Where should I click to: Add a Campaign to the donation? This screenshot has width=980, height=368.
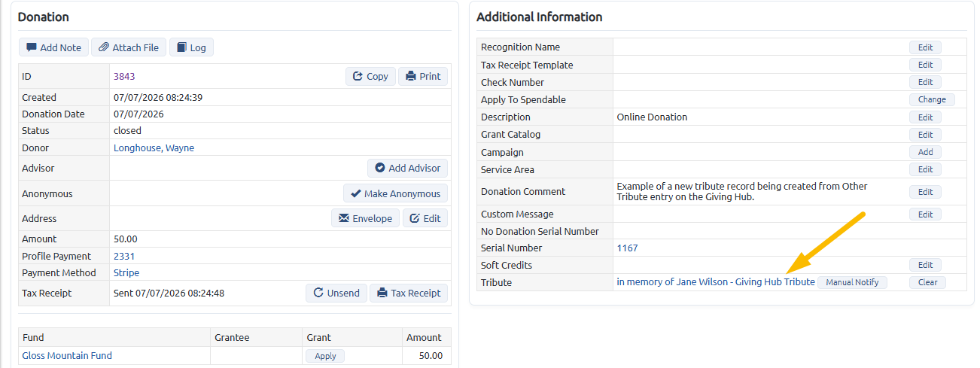[x=925, y=152]
